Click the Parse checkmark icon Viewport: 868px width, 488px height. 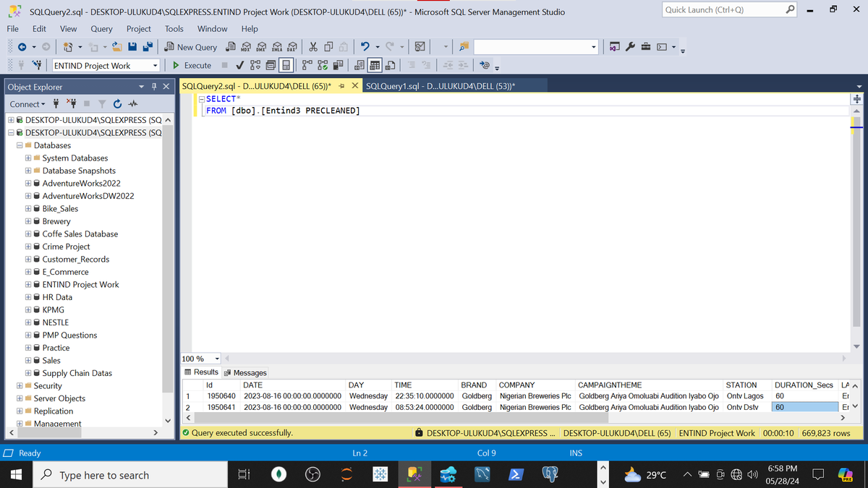239,65
